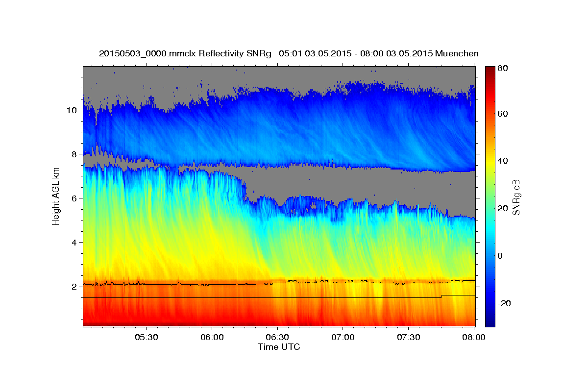Click the plot title text
The image size is (588, 392).
pos(289,53)
